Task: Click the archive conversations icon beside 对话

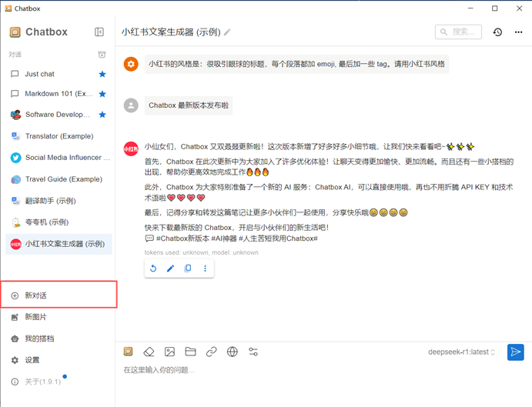Action: 102,55
